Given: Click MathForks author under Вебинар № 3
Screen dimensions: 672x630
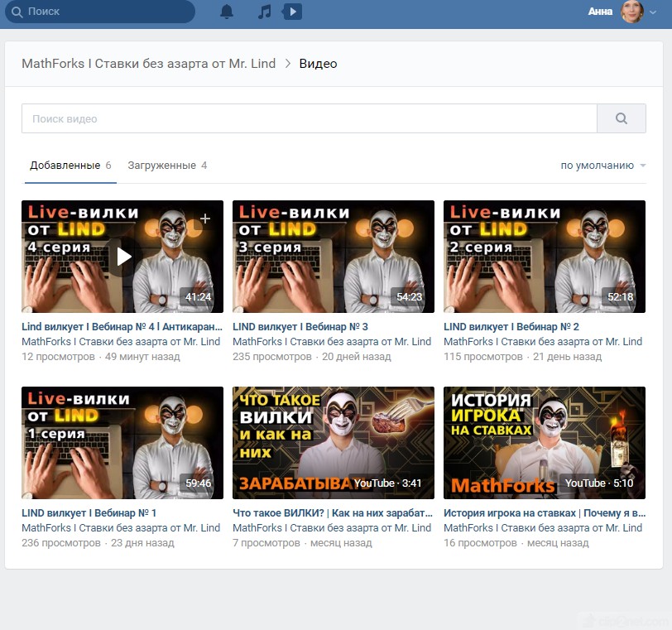Looking at the screenshot, I should point(332,342).
